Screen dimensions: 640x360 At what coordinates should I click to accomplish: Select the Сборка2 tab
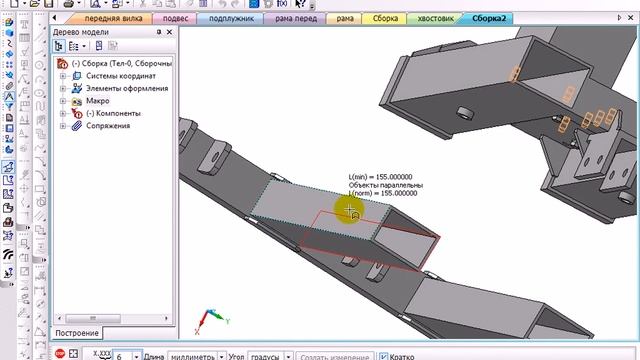488,18
